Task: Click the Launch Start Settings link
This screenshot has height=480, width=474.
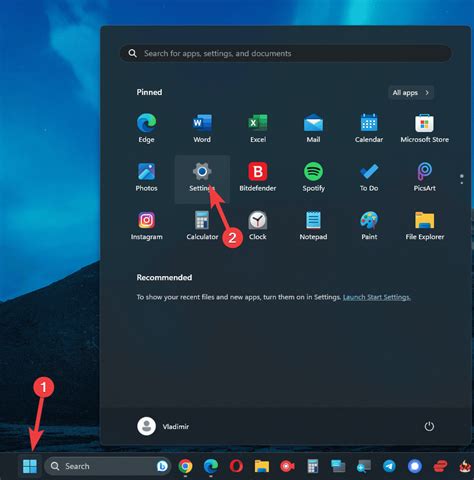Action: click(x=377, y=297)
